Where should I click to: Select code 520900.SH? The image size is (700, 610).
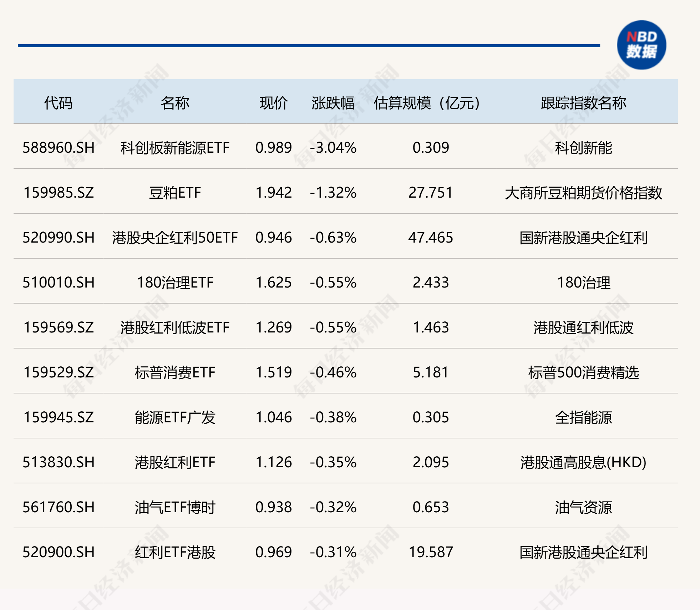pyautogui.click(x=59, y=552)
